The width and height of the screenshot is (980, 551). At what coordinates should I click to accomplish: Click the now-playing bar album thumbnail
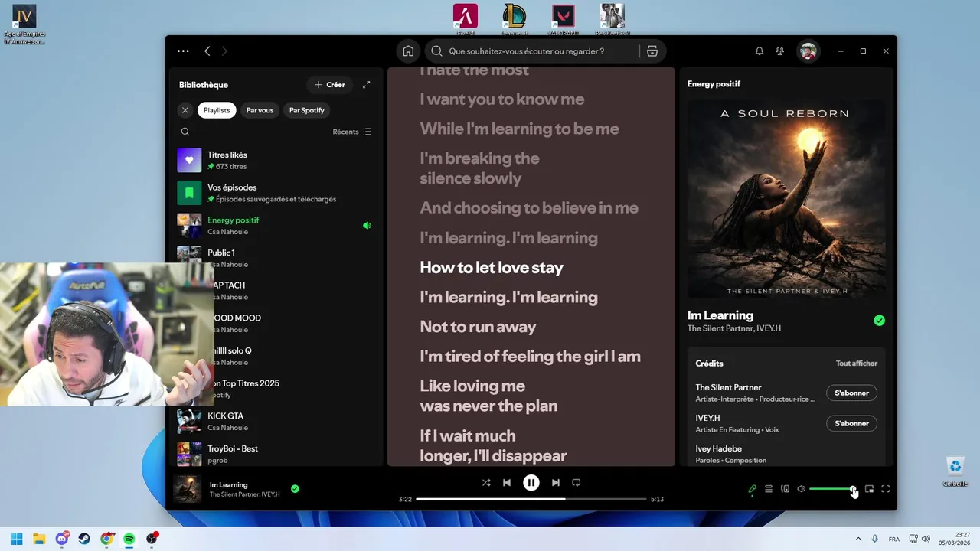[x=188, y=489]
